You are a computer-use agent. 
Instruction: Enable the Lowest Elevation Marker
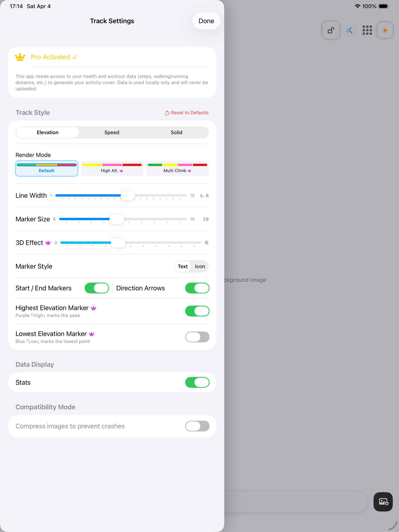pos(197,337)
